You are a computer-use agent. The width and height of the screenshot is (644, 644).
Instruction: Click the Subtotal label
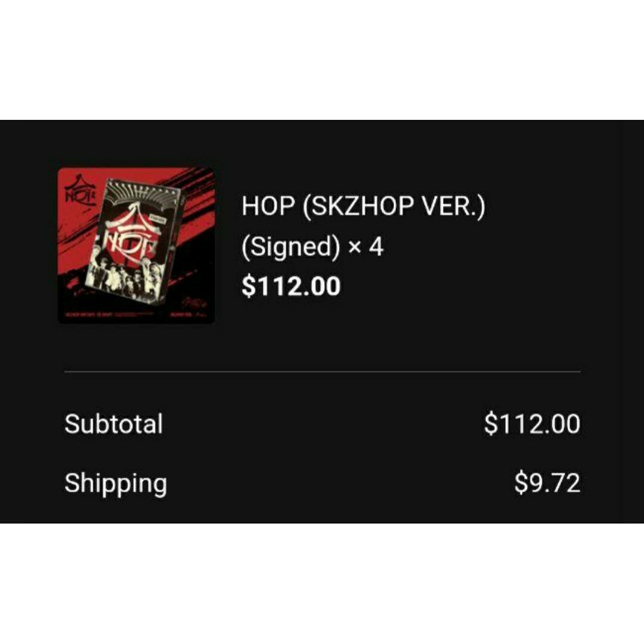tap(113, 423)
